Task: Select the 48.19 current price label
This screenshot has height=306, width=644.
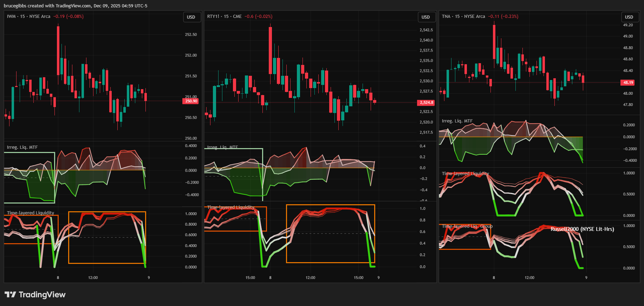Action: coord(628,83)
